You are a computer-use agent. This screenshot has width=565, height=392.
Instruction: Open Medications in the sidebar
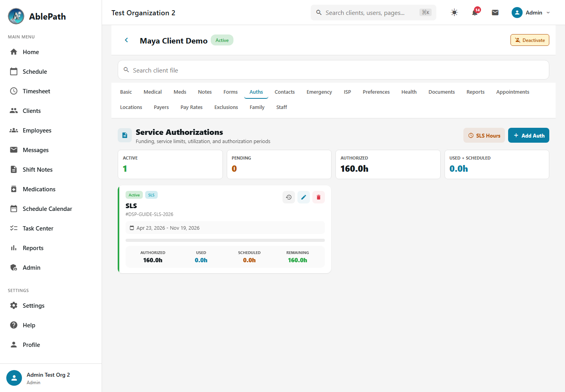pyautogui.click(x=51, y=189)
